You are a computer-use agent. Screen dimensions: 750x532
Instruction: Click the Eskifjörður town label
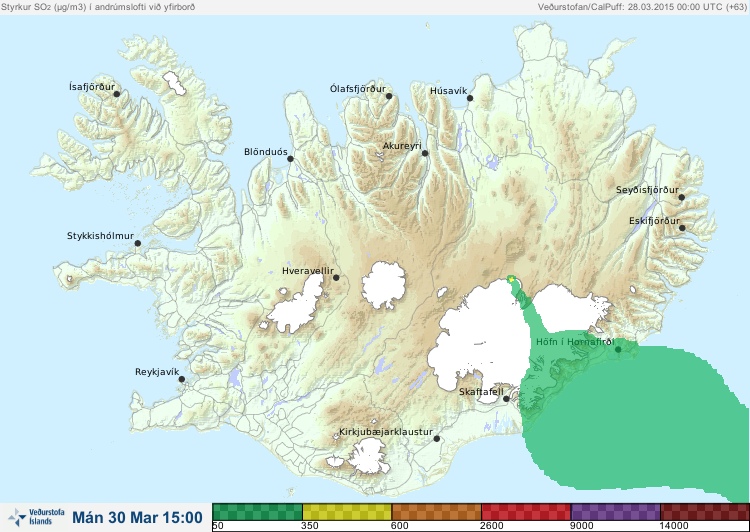tap(654, 221)
